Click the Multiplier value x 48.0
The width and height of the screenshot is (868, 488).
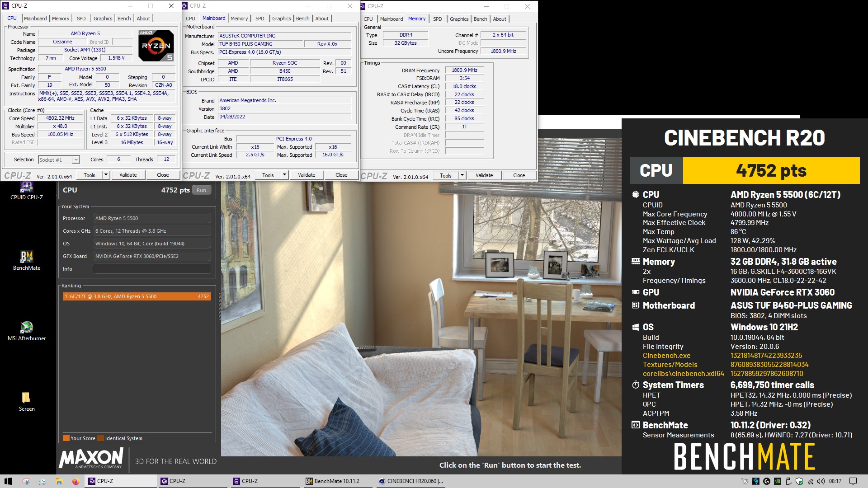click(x=60, y=126)
